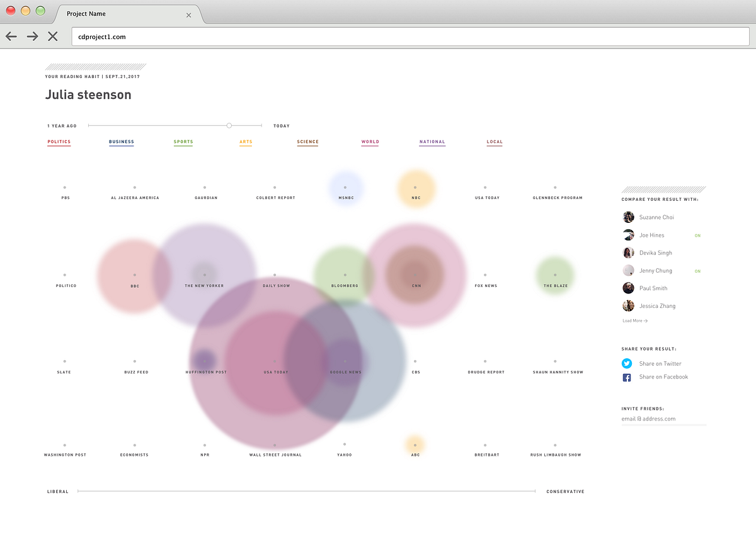
Task: Click the Huffington Post bubble
Action: pos(204,361)
